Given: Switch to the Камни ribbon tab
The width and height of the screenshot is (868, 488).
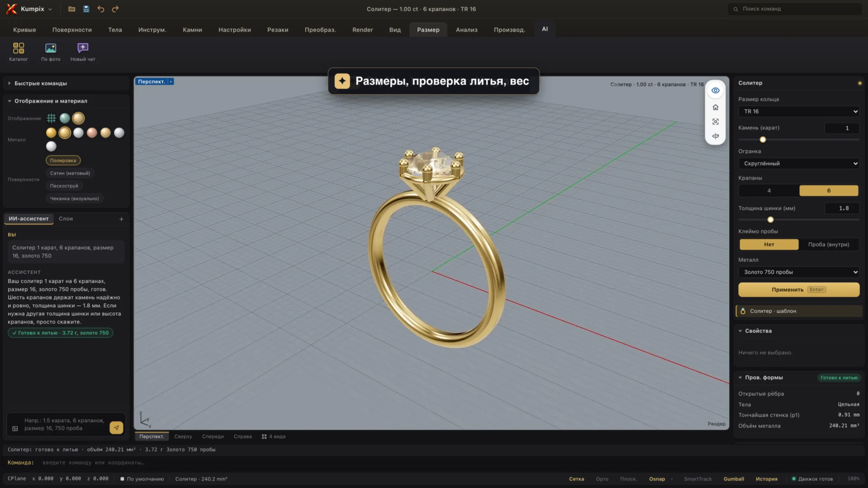Looking at the screenshot, I should tap(192, 30).
